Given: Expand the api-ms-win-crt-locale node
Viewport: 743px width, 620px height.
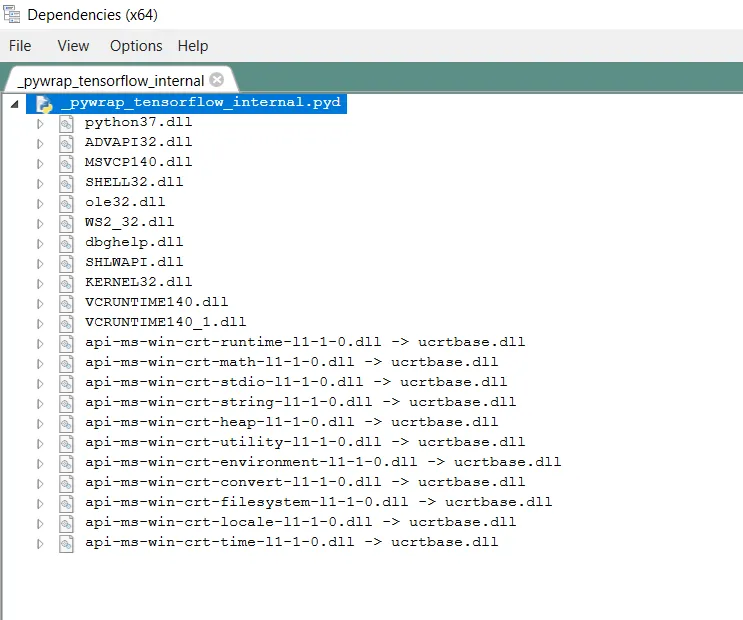Looking at the screenshot, I should [x=40, y=524].
